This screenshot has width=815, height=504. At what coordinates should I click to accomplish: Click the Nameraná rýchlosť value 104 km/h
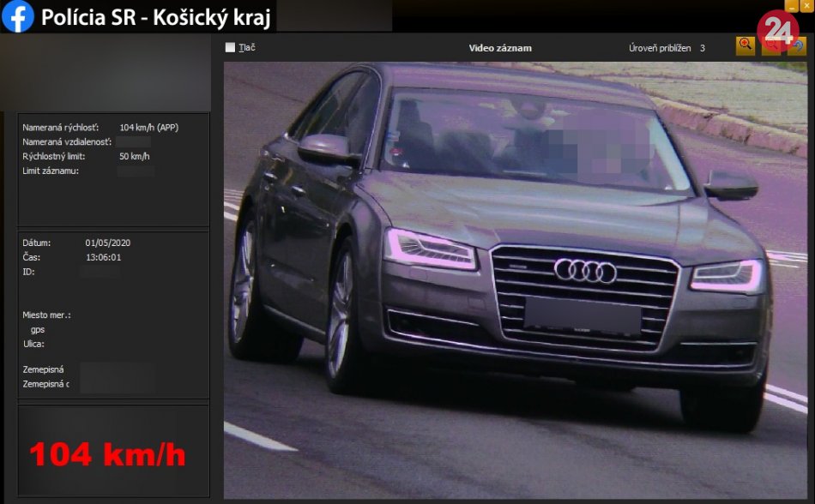tap(148, 128)
